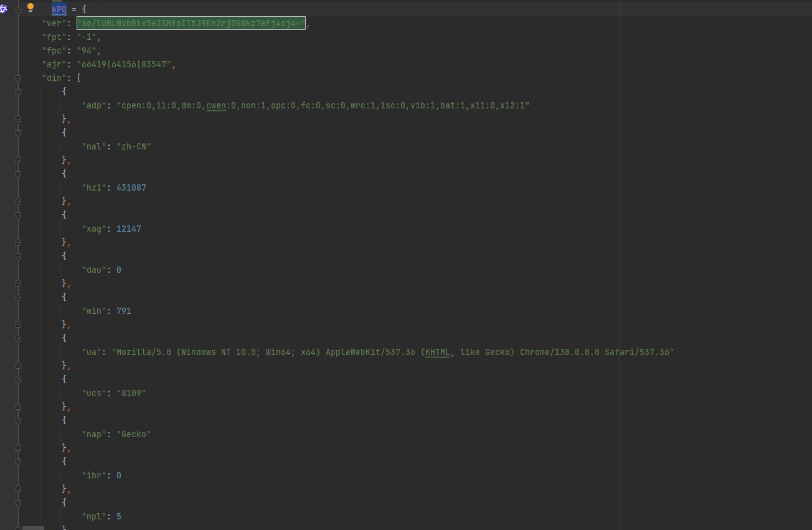
Task: Fold the block opening above "xag"
Action: click(18, 215)
